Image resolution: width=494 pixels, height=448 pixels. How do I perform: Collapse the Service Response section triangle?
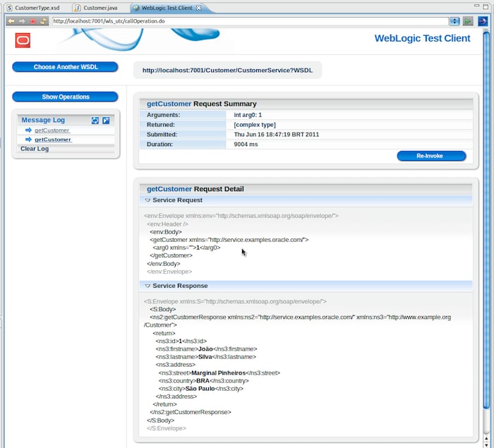click(147, 286)
